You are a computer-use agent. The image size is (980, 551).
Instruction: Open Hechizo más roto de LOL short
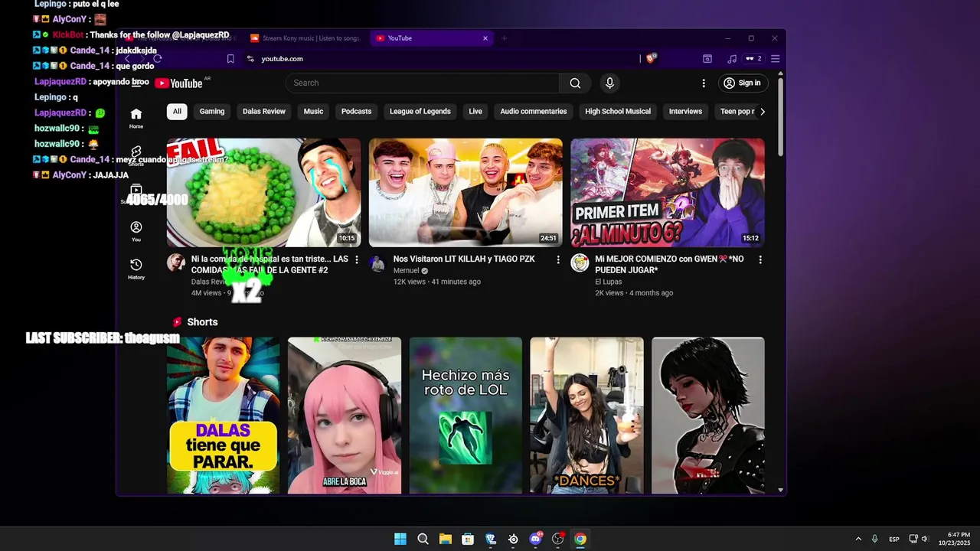tap(465, 416)
